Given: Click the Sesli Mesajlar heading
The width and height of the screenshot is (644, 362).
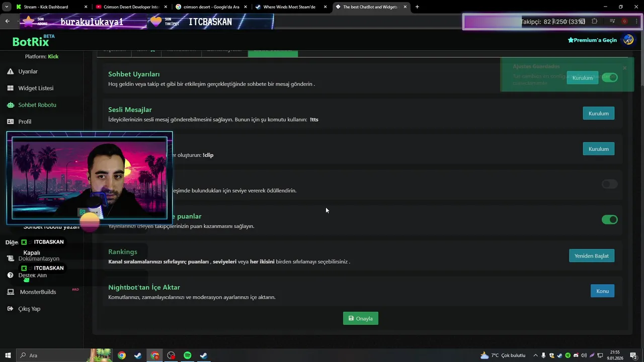Looking at the screenshot, I should coord(130,110).
